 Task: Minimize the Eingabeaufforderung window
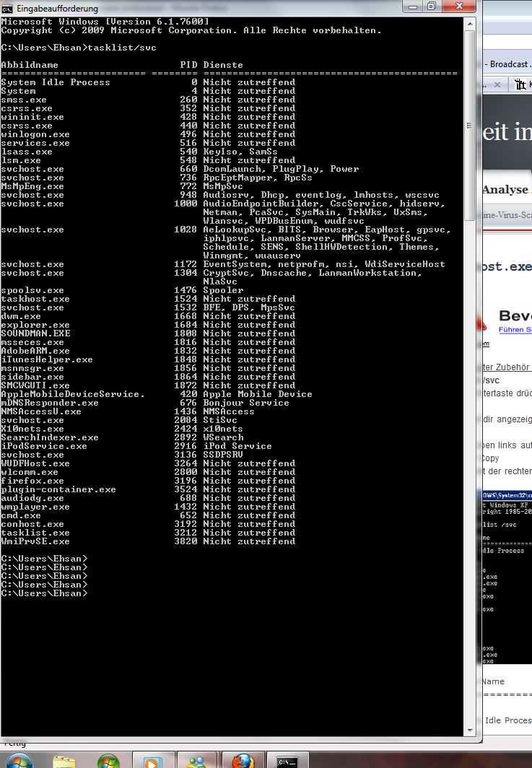coord(413,6)
